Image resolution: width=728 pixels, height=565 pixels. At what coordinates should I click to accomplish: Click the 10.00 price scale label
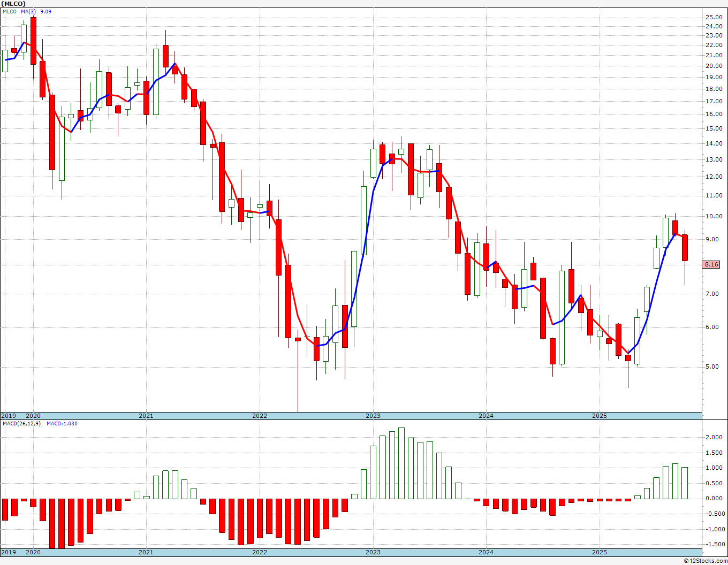click(714, 217)
